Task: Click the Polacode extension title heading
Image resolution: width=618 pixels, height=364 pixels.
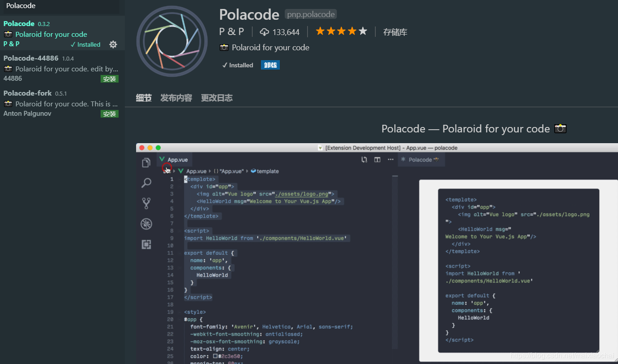Action: (249, 14)
